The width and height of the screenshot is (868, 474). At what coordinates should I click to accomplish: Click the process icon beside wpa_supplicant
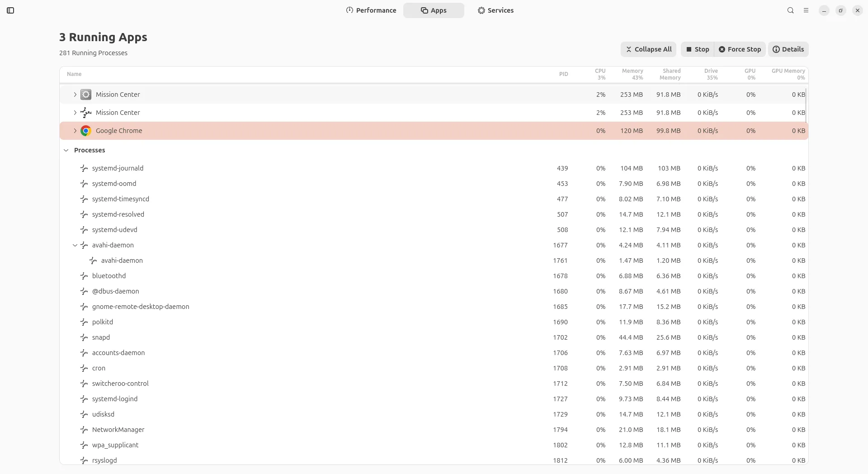pos(84,445)
